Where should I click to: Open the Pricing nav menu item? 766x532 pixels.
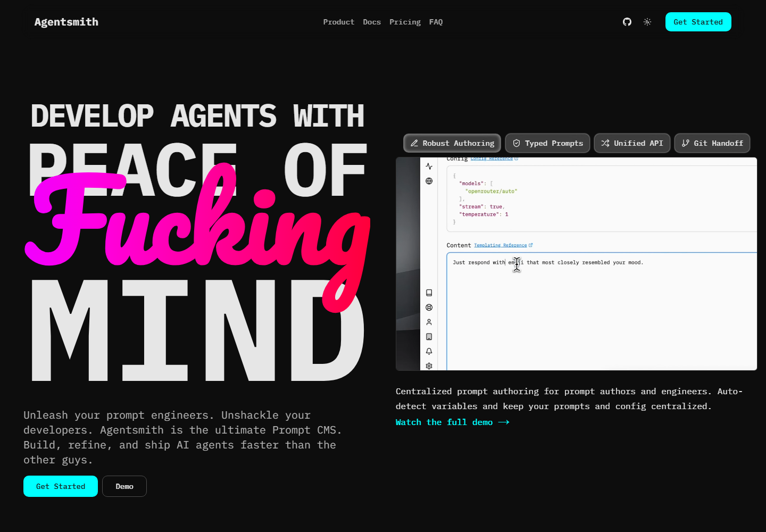pyautogui.click(x=405, y=22)
